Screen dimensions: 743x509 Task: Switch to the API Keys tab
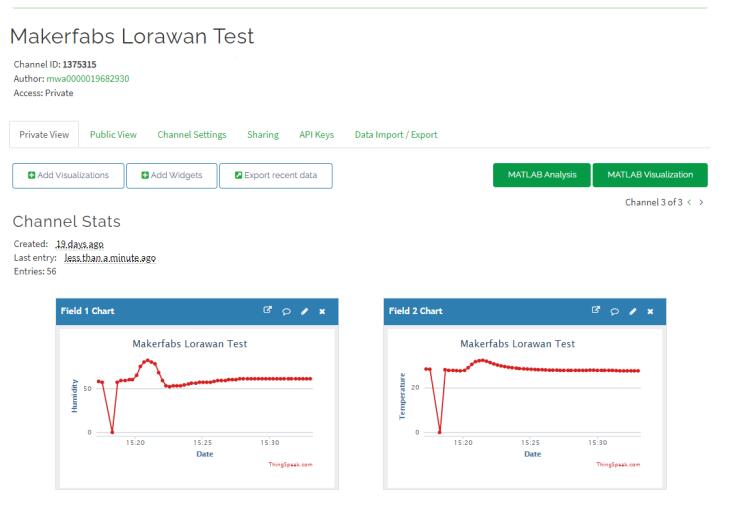click(317, 135)
